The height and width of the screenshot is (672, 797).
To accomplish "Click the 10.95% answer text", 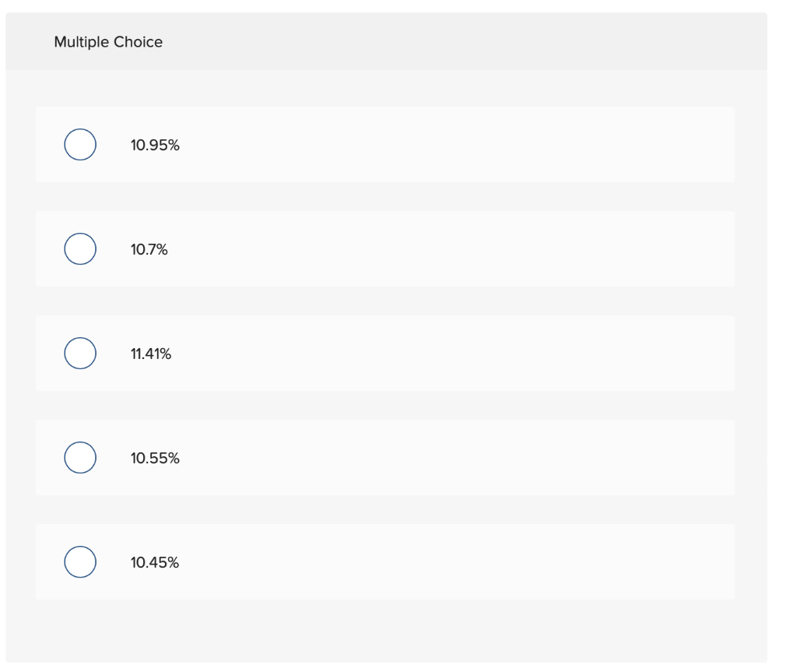I will click(x=155, y=146).
